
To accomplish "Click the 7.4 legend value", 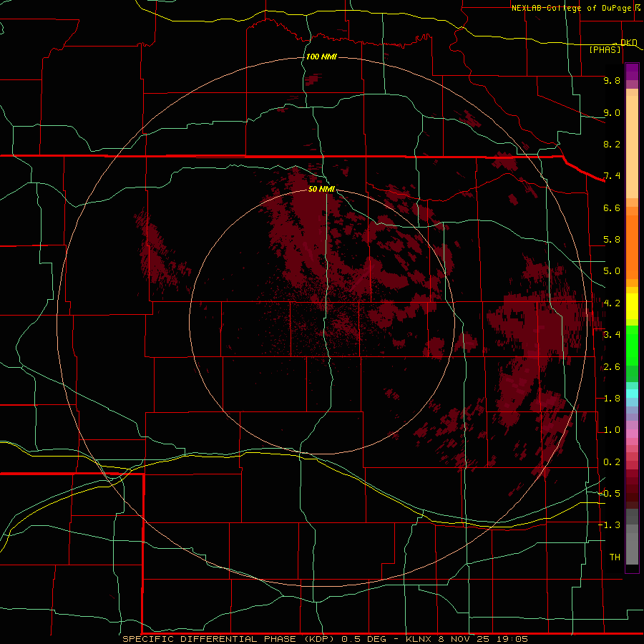I will [x=612, y=176].
